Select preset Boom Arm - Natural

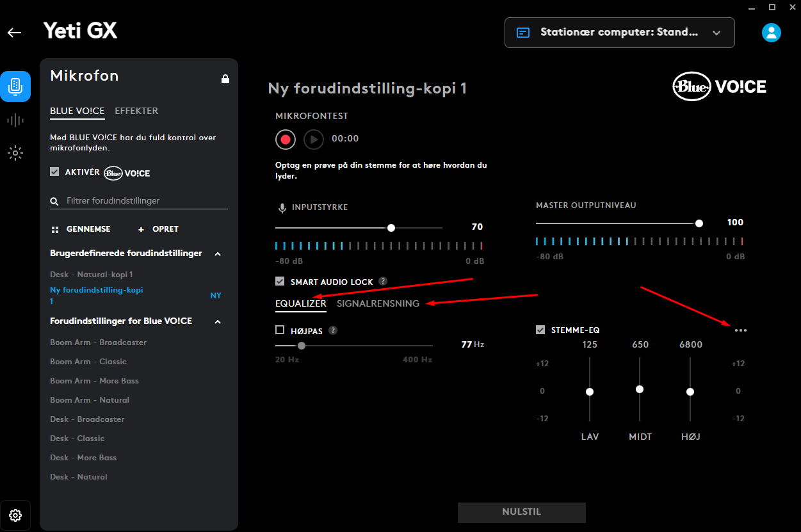90,400
